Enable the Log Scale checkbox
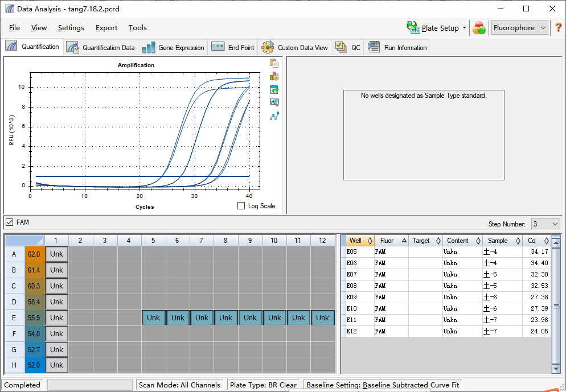Screen dimensions: 566x392 (241, 206)
